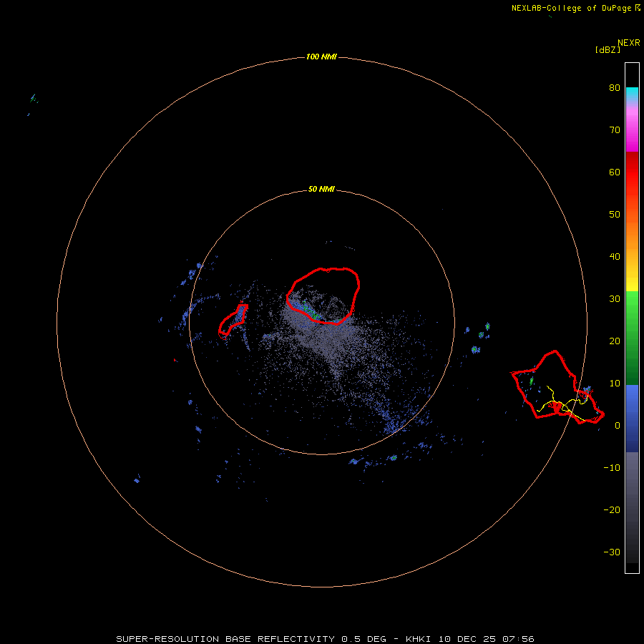Click the -20 dBZ scale label
This screenshot has height=644, width=644.
pyautogui.click(x=612, y=509)
